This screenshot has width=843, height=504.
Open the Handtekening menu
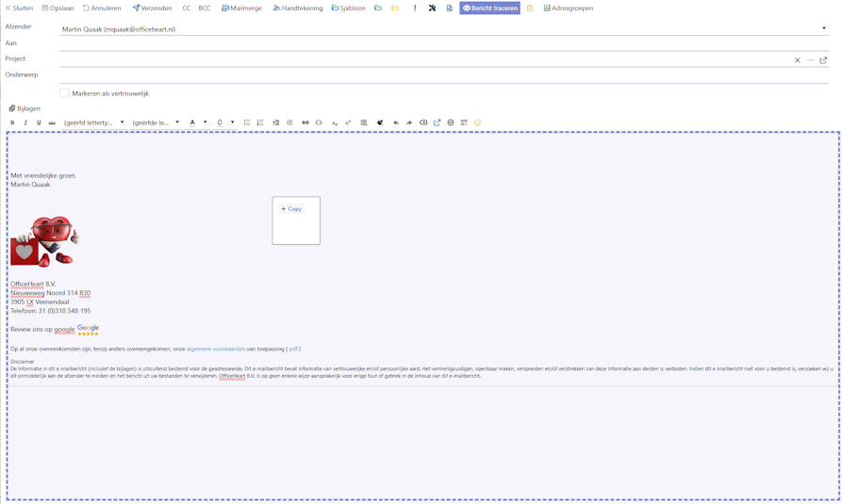[298, 8]
